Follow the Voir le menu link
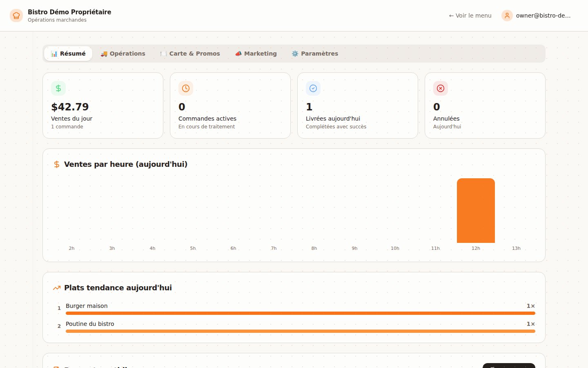 (470, 16)
